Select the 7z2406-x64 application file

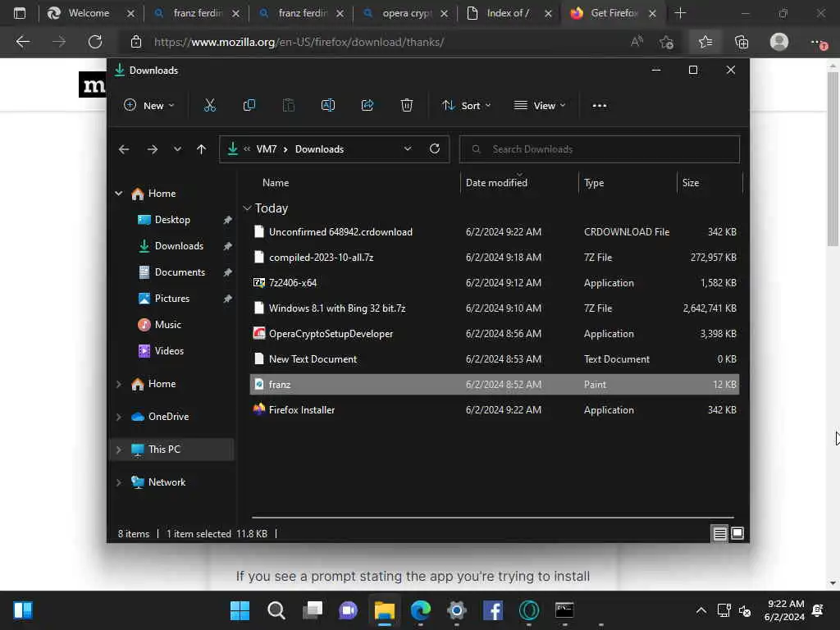point(495,283)
